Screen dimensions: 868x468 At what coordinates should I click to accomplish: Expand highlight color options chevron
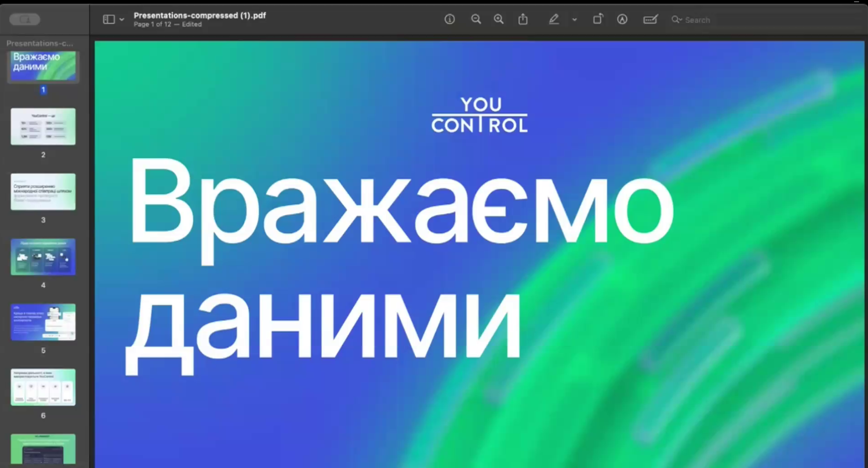pos(574,20)
